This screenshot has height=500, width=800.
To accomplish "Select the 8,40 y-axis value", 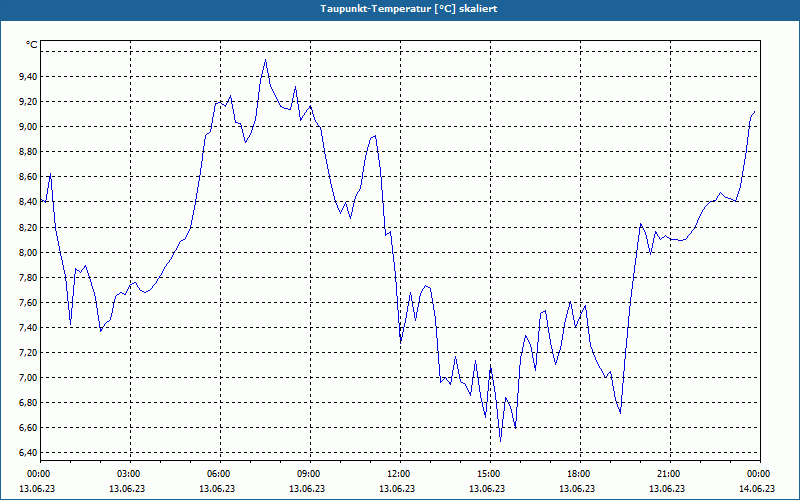I will click(28, 202).
